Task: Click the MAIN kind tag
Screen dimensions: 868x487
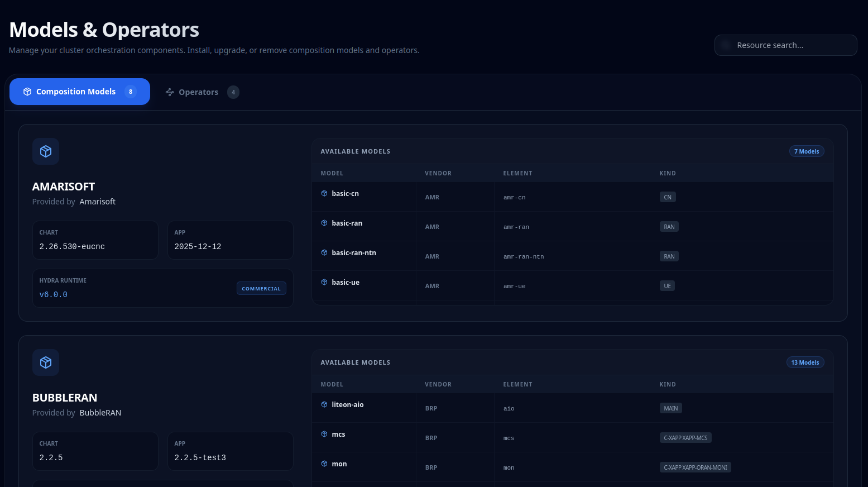Action: pos(671,408)
